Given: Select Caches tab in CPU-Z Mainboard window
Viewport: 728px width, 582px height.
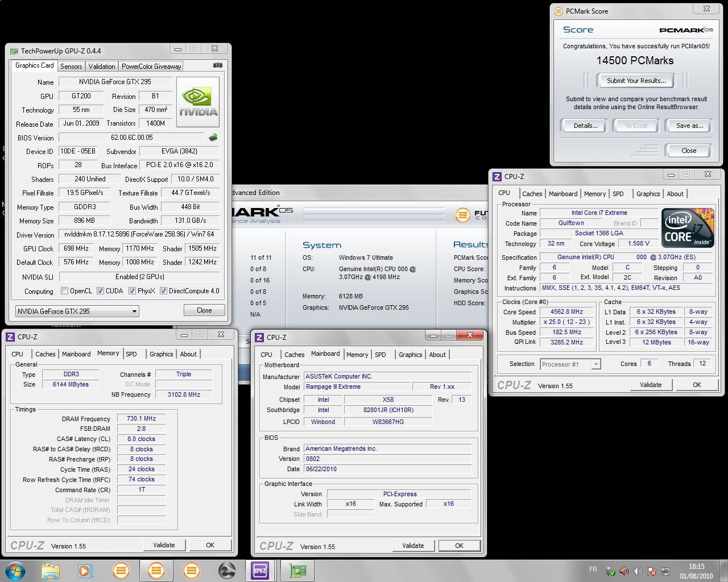Looking at the screenshot, I should (295, 355).
